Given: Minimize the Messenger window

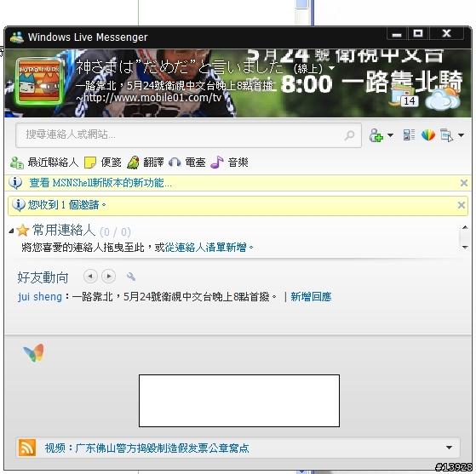Looking at the screenshot, I should [x=397, y=34].
